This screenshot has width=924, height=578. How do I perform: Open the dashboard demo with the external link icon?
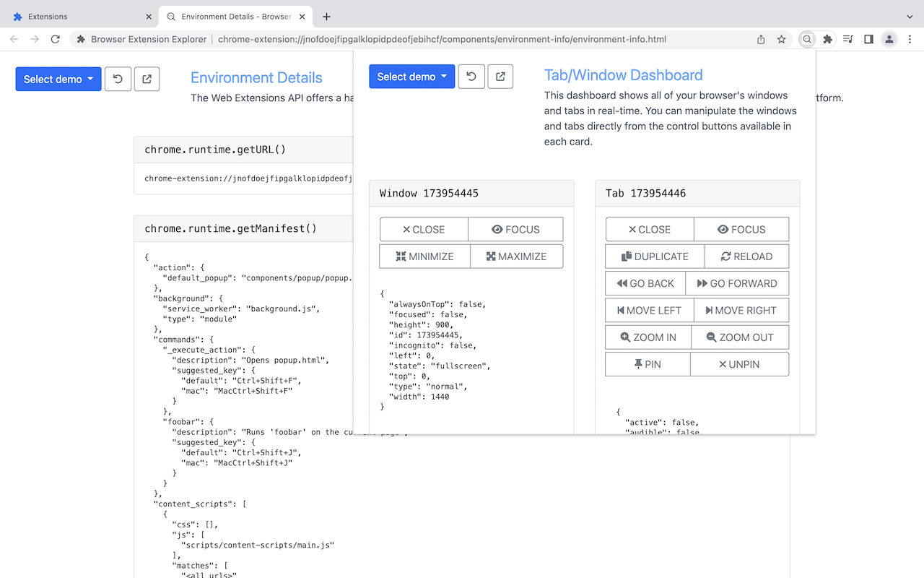click(500, 76)
